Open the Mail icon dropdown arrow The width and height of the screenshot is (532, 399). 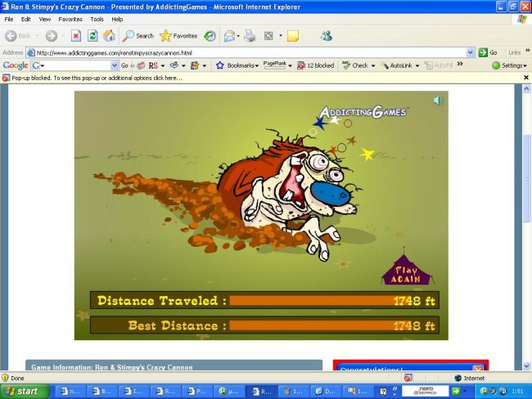pos(238,36)
